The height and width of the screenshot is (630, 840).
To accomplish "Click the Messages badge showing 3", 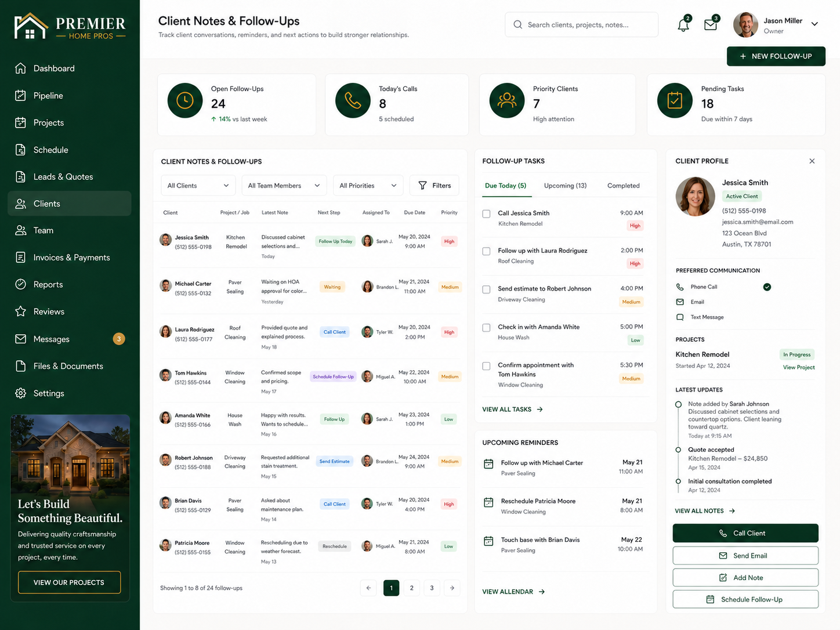I will click(119, 339).
